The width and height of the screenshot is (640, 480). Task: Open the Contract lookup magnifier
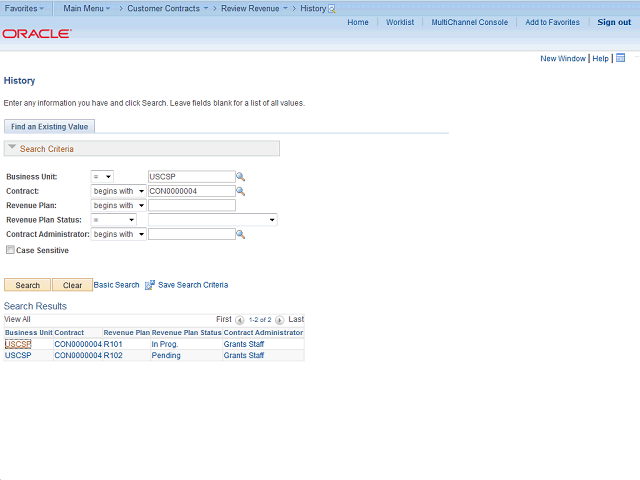click(x=240, y=191)
